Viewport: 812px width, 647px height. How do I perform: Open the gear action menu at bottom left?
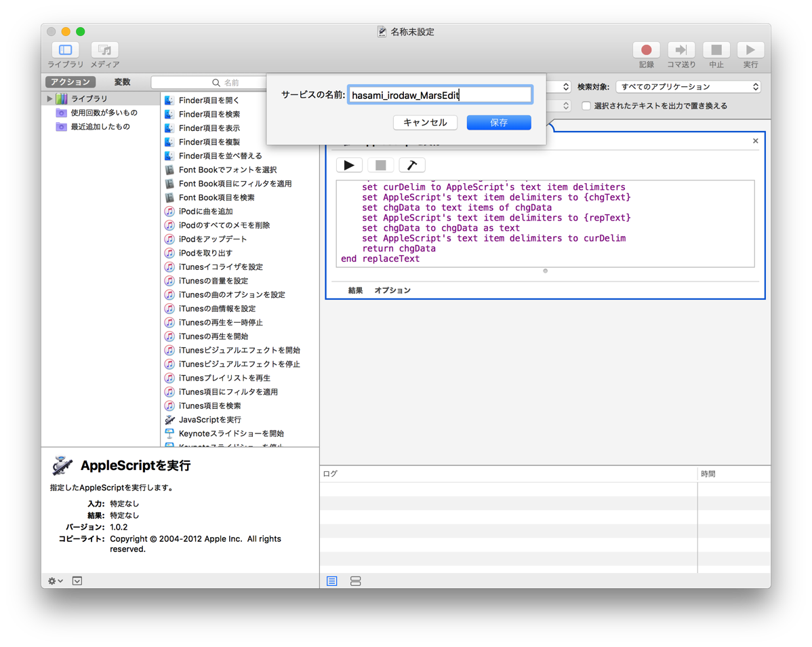tap(56, 581)
